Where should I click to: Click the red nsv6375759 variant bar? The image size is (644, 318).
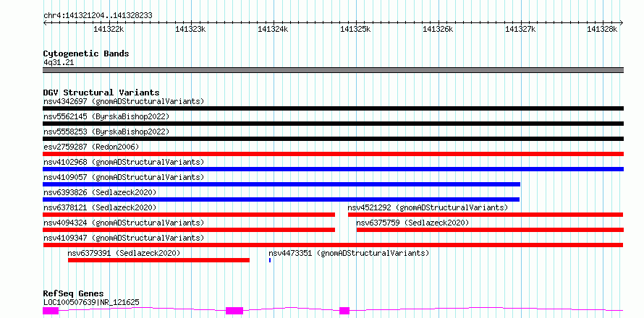(x=490, y=230)
